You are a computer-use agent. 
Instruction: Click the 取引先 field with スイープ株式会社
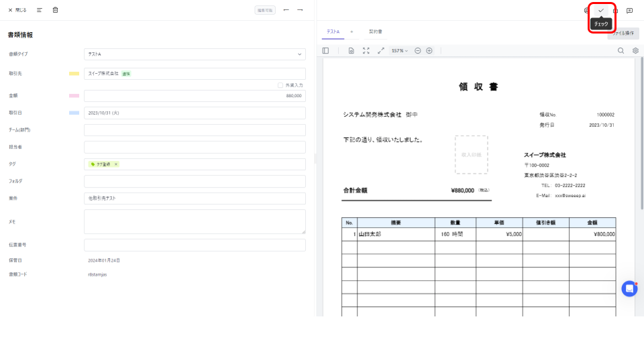[x=195, y=74]
